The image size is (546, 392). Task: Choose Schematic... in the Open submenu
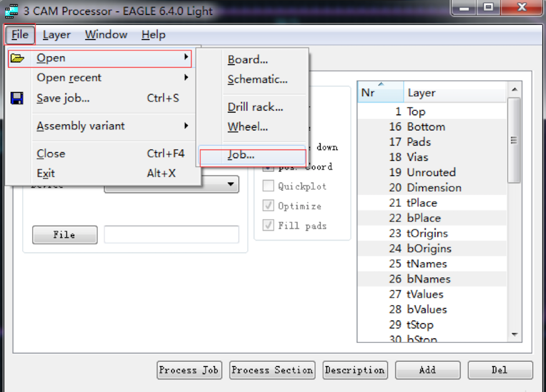[x=253, y=79]
